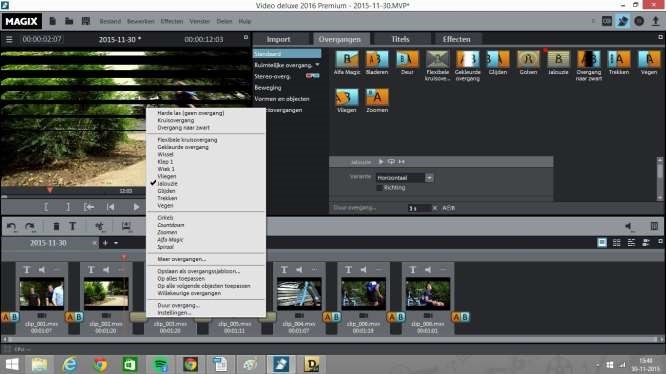Switch to the Import tab
Viewport: 666px width, 374px height.
click(279, 39)
